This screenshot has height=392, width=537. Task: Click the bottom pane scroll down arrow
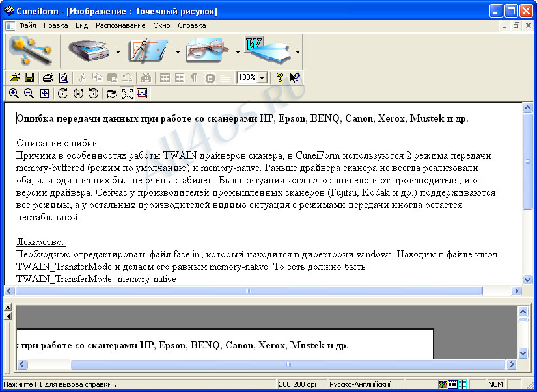coord(523,353)
